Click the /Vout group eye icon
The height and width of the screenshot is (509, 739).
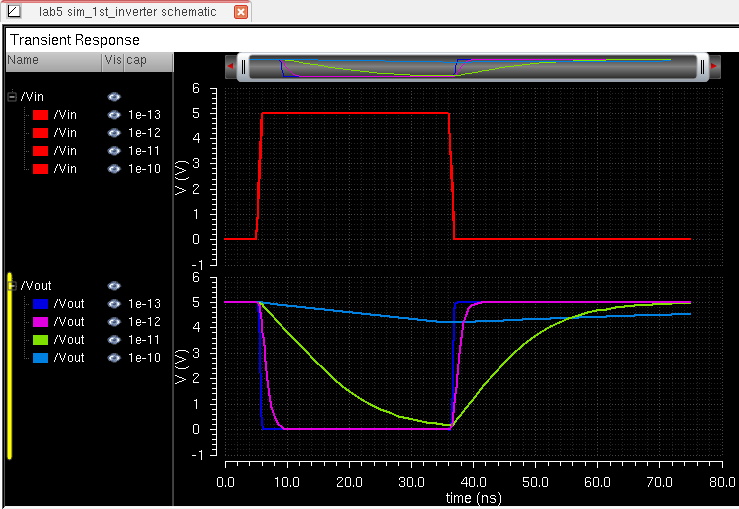click(x=114, y=286)
